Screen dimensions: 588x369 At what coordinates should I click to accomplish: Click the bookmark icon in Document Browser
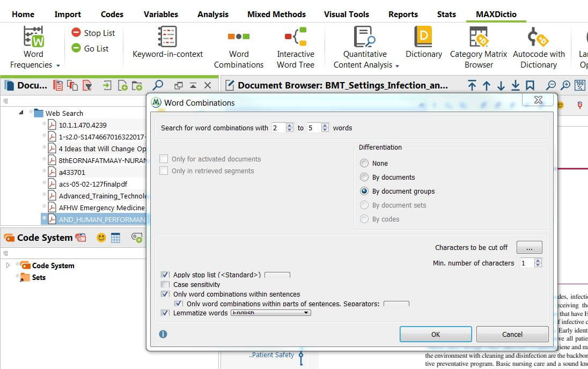coord(530,85)
